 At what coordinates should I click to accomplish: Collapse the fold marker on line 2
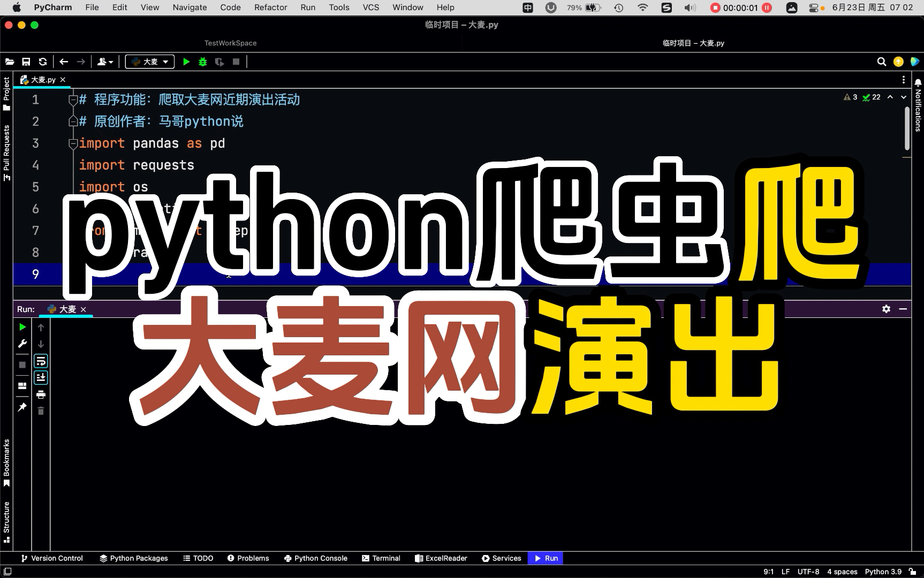click(x=74, y=121)
